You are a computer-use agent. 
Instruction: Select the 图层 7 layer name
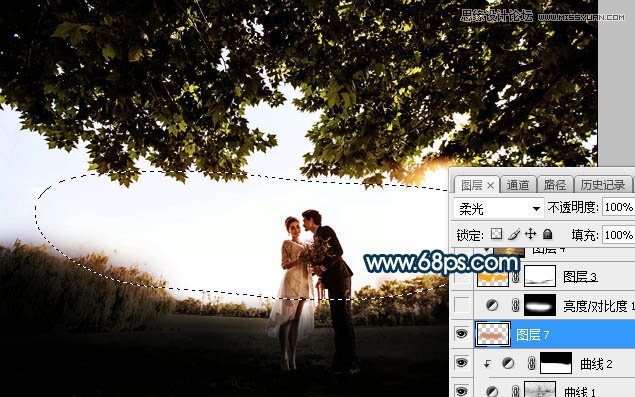[533, 335]
